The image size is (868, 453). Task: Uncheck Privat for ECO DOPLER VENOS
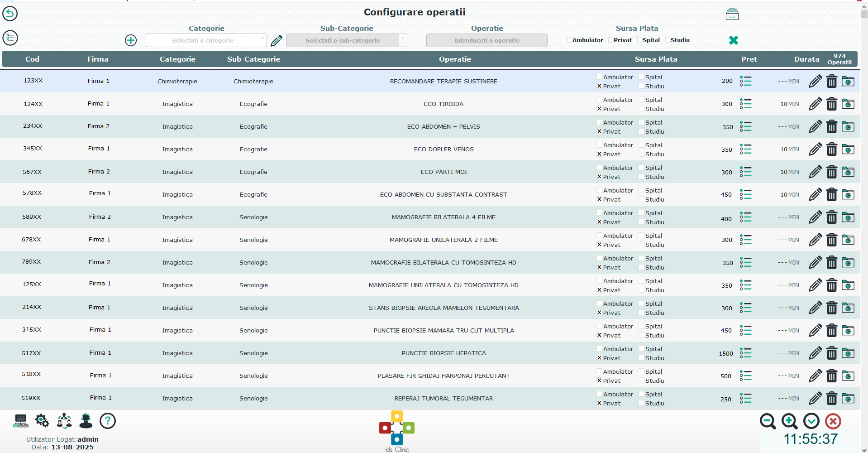point(599,154)
